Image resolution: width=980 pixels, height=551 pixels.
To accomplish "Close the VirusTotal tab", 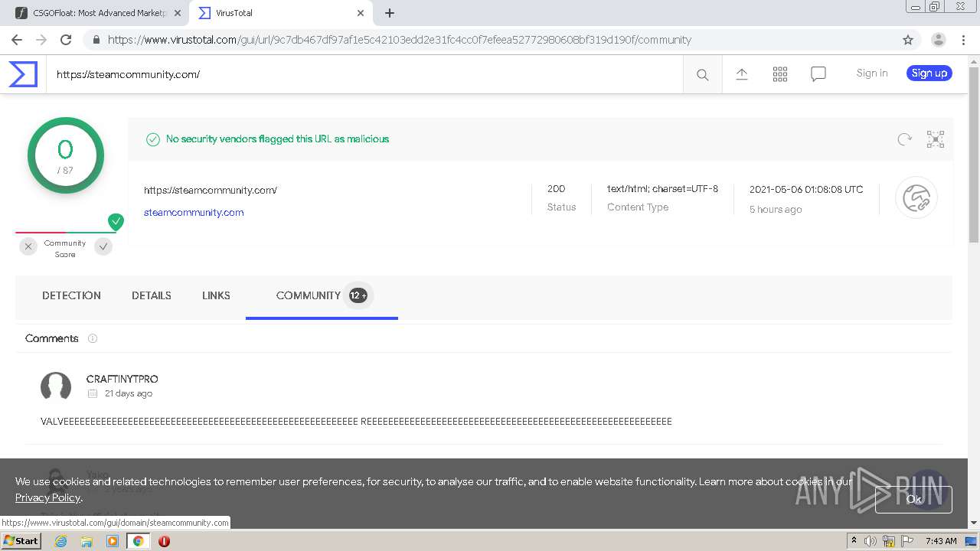I will click(x=361, y=13).
